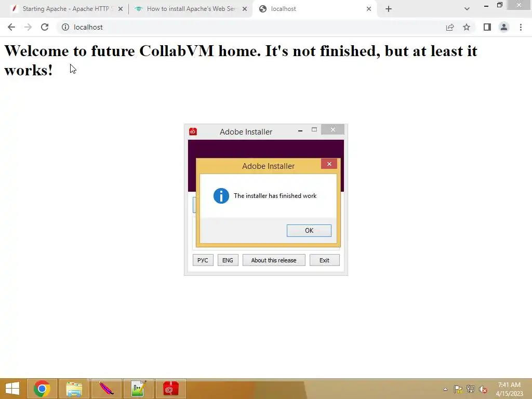Screen dimensions: 532x399
Task: Open the Notepad++ taskbar icon
Action: click(138, 389)
